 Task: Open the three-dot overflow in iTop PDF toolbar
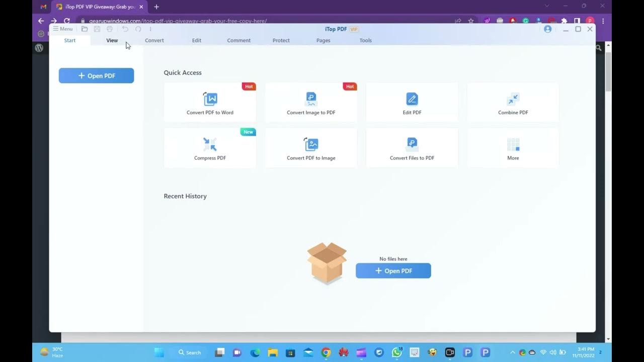tap(150, 29)
